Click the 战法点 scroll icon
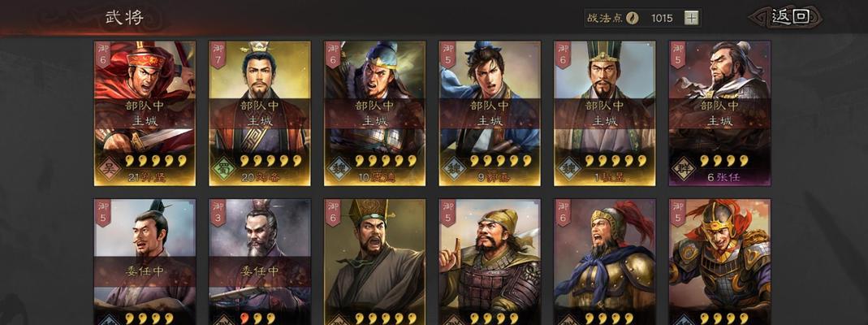 pyautogui.click(x=633, y=18)
